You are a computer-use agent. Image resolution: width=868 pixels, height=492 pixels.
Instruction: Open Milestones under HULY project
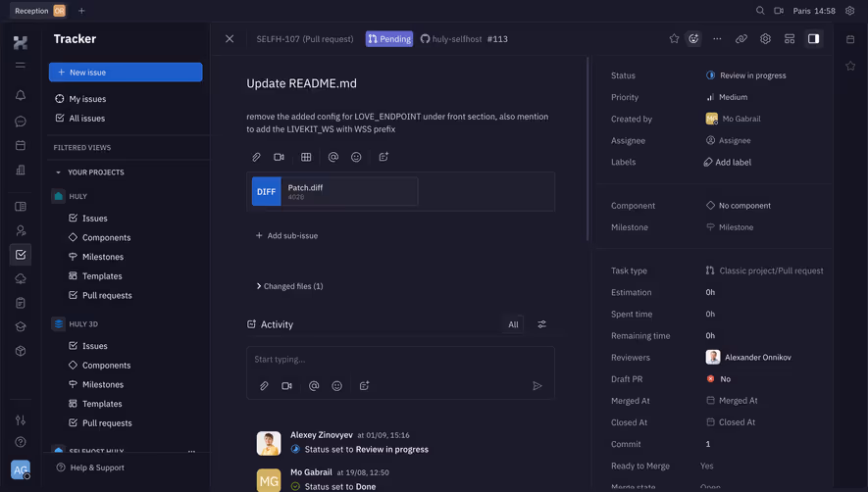(x=102, y=257)
